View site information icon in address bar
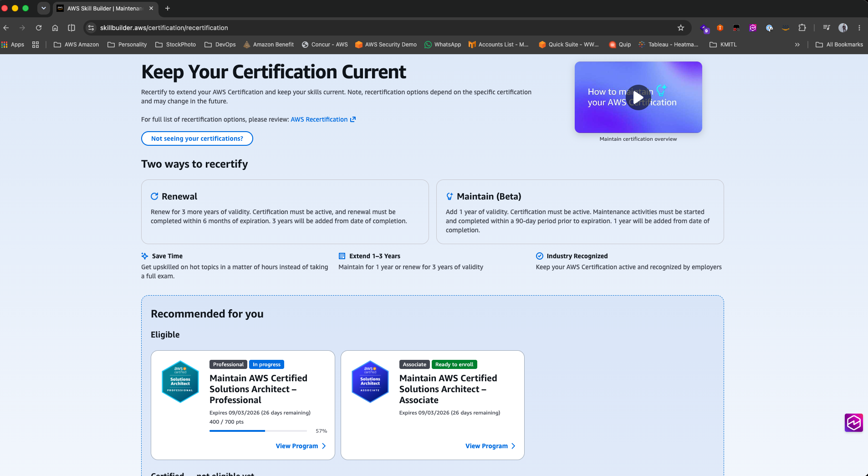Viewport: 868px width, 476px height. pos(91,28)
